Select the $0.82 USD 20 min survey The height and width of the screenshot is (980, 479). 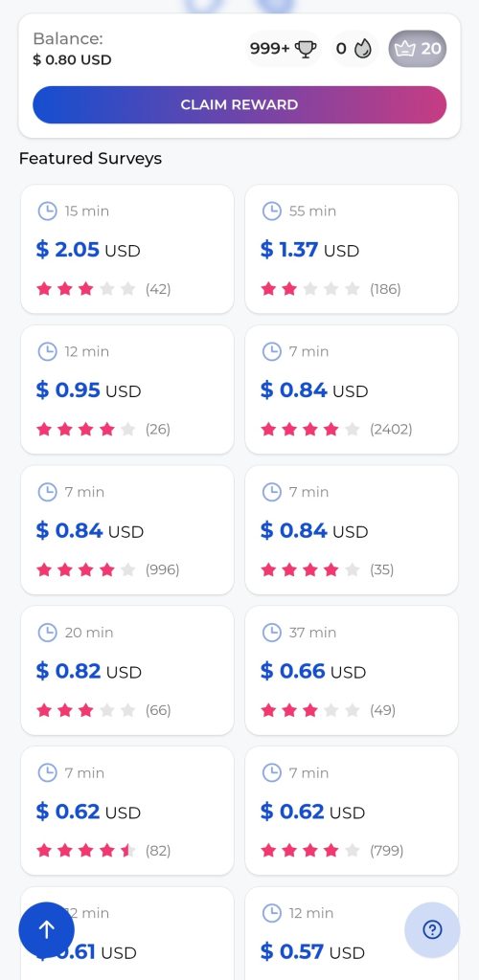127,670
